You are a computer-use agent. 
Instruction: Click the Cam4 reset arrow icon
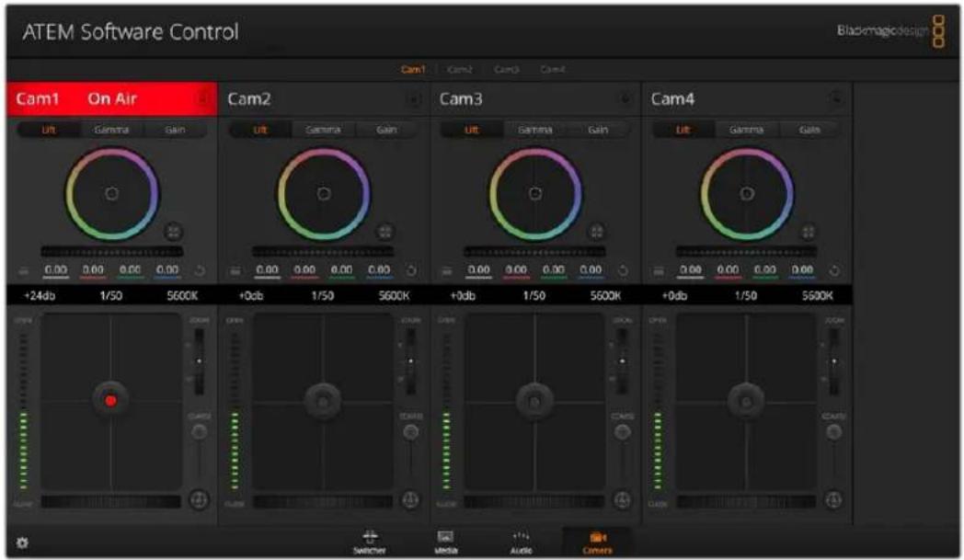point(833,270)
